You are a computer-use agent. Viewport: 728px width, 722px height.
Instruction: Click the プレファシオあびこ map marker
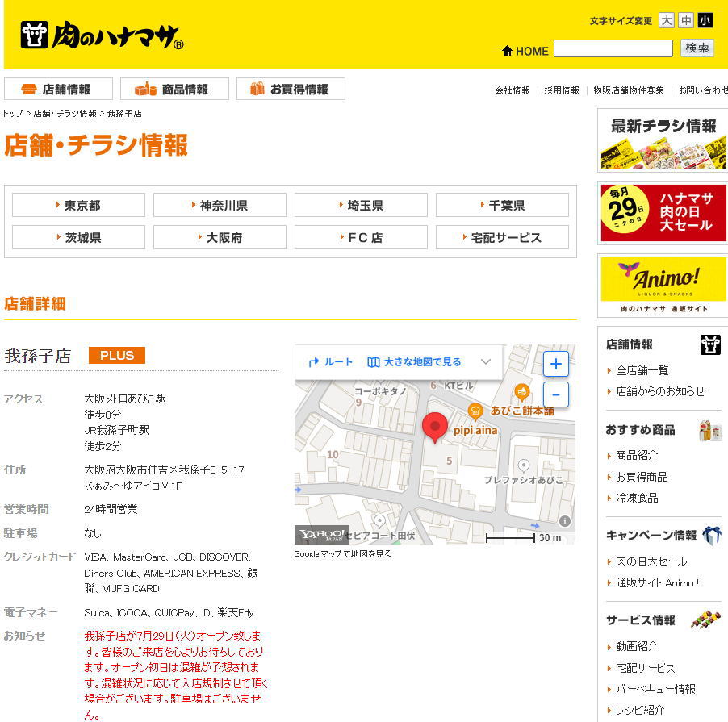(524, 465)
